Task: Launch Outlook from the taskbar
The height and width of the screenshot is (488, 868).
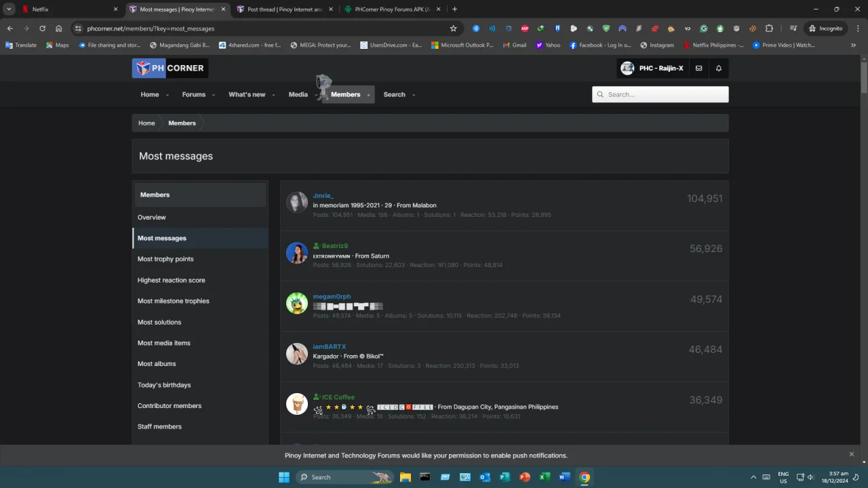Action: [485, 477]
